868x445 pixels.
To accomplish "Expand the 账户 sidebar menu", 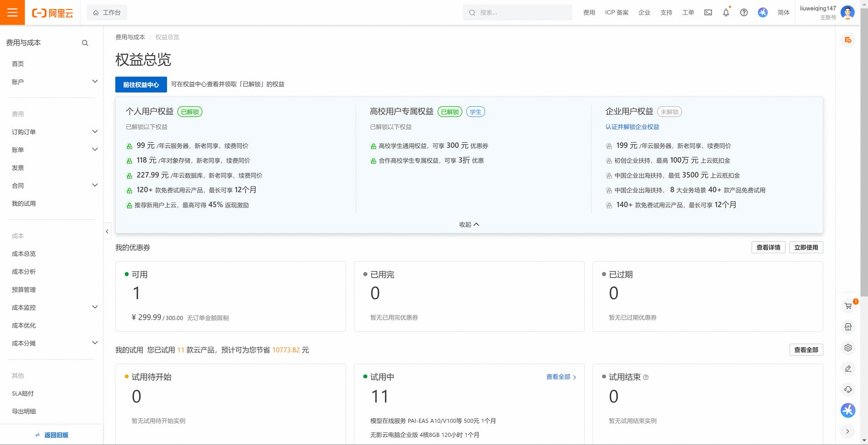I will pos(53,82).
